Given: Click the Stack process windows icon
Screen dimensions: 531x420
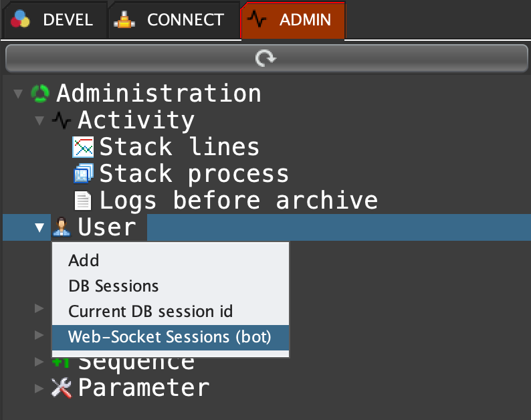Looking at the screenshot, I should pyautogui.click(x=83, y=174).
